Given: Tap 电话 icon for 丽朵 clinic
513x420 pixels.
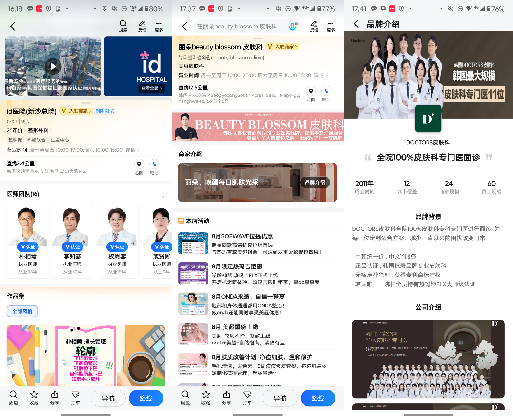Looking at the screenshot, I should [326, 94].
